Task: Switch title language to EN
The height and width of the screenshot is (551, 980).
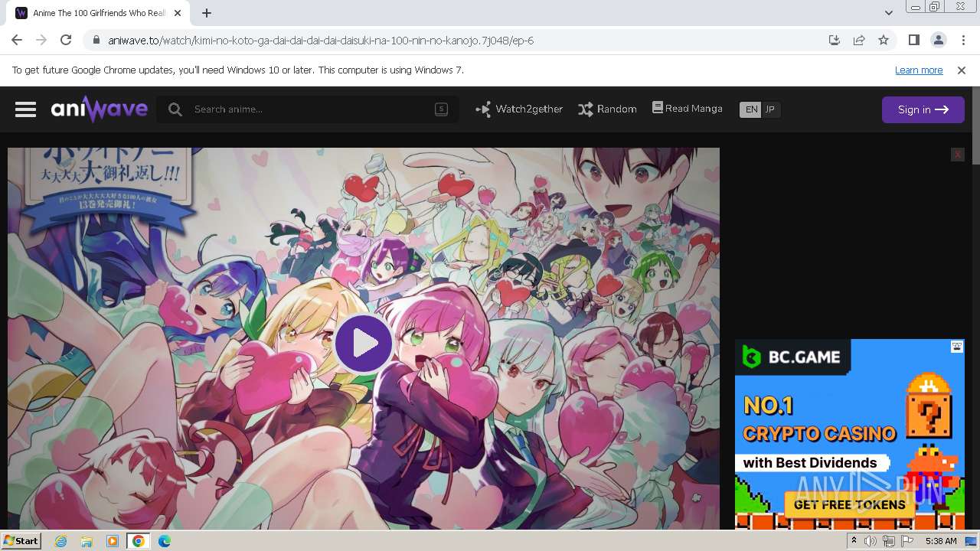Action: (x=751, y=109)
